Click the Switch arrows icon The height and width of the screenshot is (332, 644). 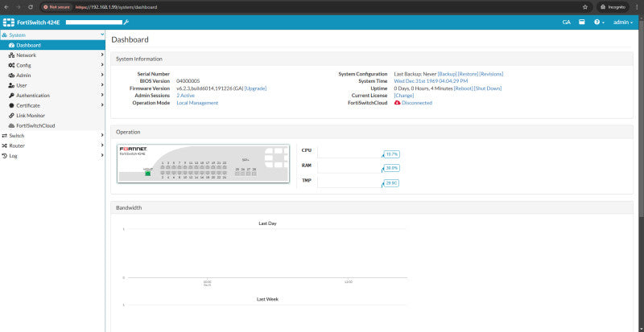[x=5, y=136]
